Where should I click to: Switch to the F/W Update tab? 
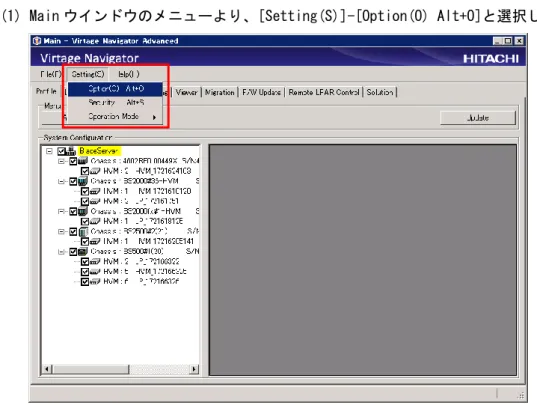pos(261,92)
